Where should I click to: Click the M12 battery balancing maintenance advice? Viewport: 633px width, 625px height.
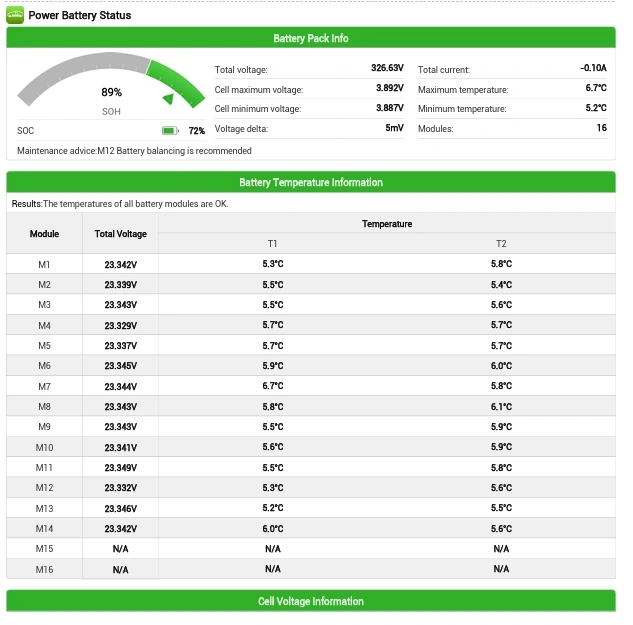[134, 151]
